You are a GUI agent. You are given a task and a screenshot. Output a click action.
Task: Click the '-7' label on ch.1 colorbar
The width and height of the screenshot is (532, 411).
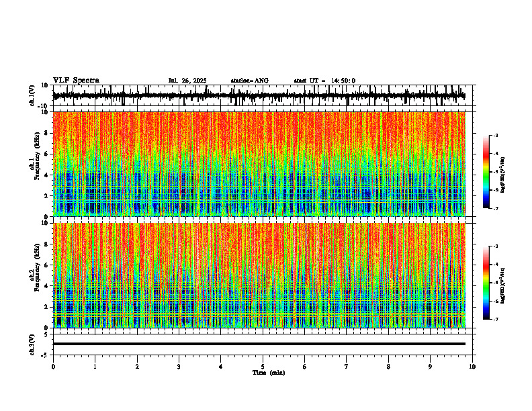pyautogui.click(x=496, y=208)
